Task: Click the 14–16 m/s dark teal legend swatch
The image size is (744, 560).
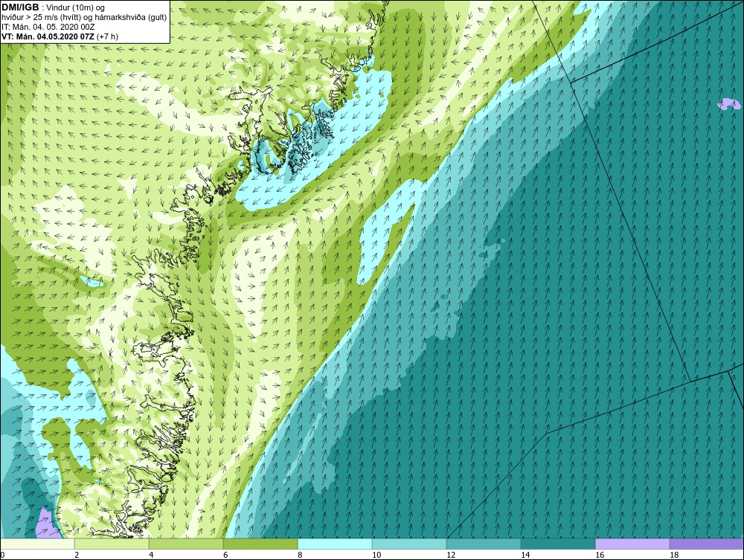Action: [x=558, y=544]
